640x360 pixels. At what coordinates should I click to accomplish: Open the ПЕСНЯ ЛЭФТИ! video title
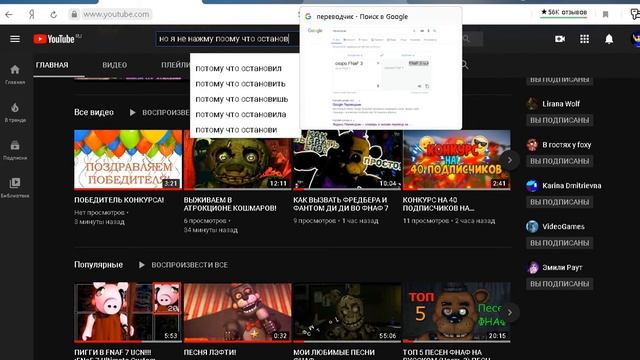pyautogui.click(x=210, y=352)
